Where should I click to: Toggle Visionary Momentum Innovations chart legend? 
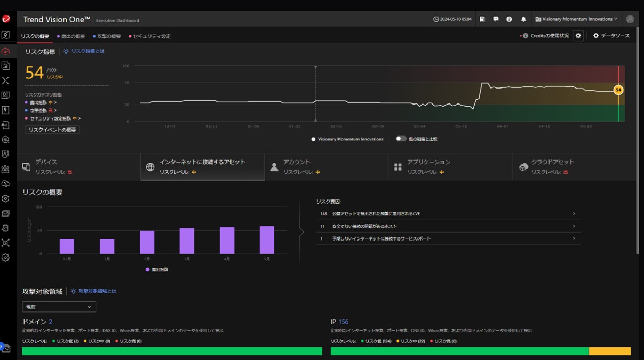click(347, 139)
